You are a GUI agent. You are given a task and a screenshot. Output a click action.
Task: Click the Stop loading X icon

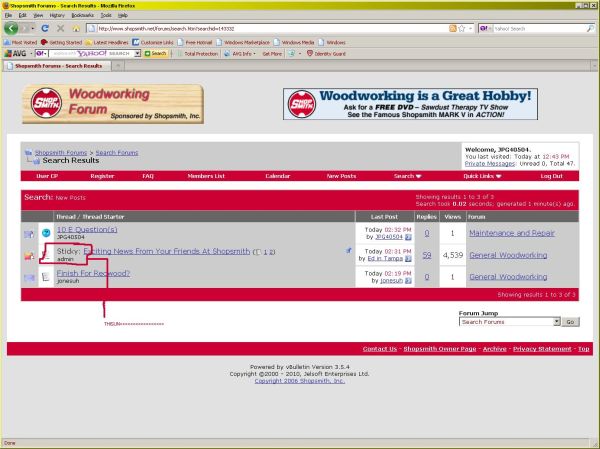(x=60, y=28)
